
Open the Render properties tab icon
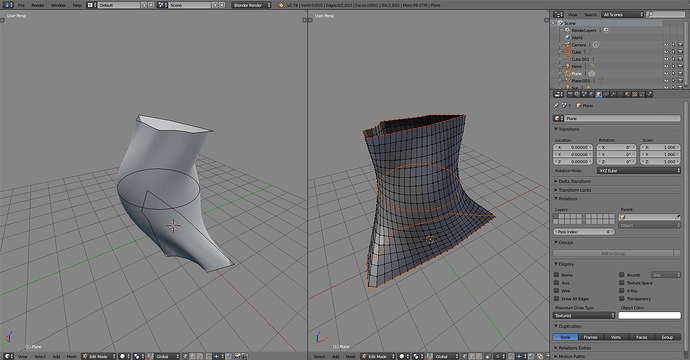[570, 94]
